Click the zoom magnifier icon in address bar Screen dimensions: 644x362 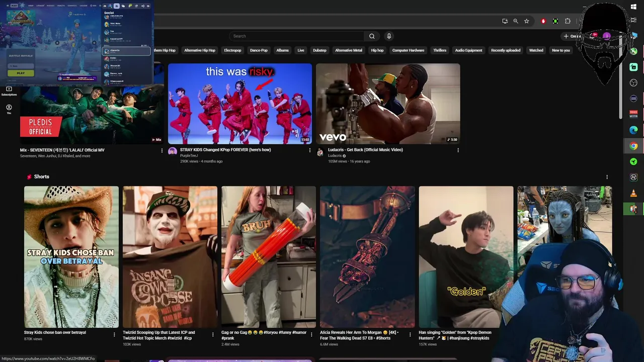[516, 21]
